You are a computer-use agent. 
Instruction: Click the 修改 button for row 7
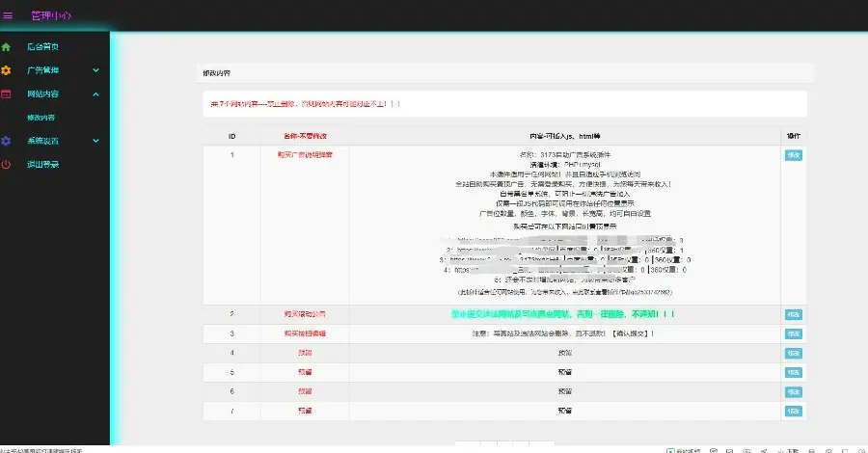click(x=793, y=411)
